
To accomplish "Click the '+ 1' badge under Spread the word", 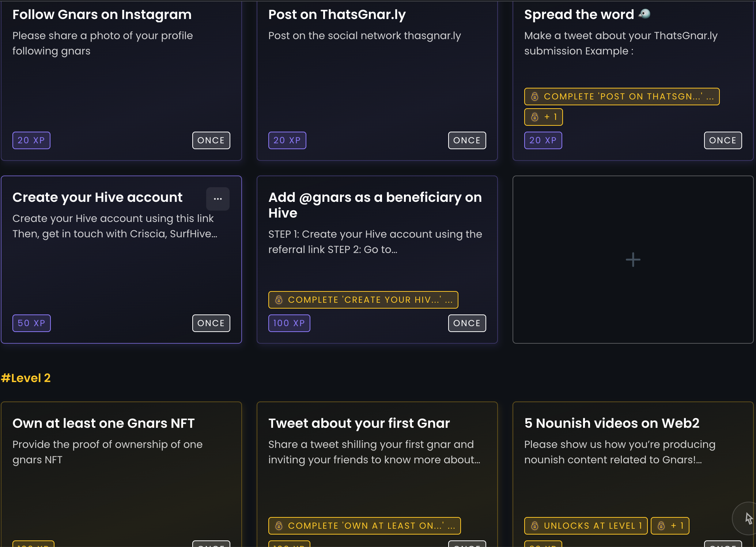I will [x=543, y=117].
